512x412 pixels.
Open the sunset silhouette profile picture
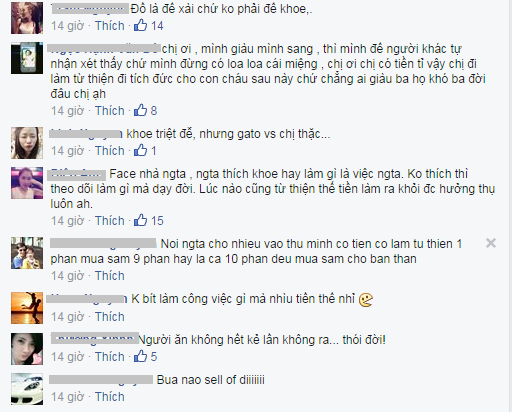27,308
